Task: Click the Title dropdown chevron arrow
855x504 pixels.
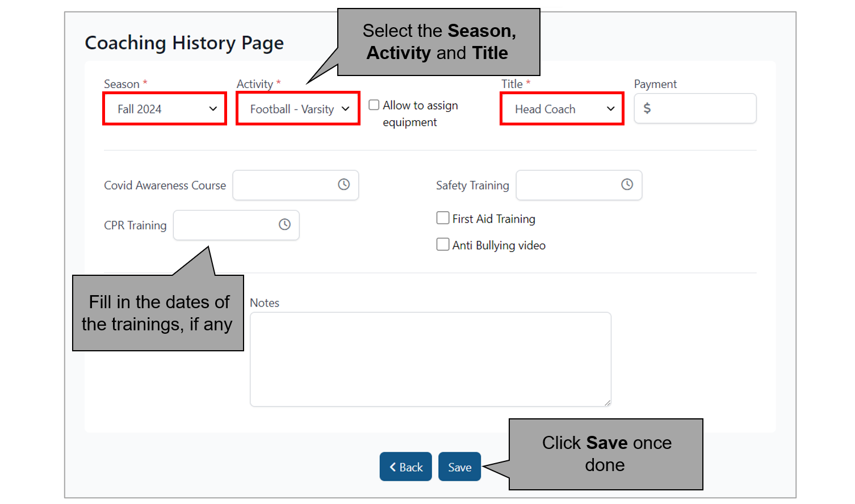Action: [610, 109]
